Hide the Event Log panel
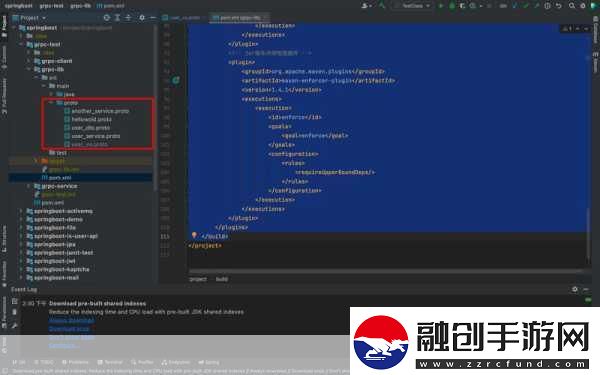The image size is (600, 375). tap(586, 289)
